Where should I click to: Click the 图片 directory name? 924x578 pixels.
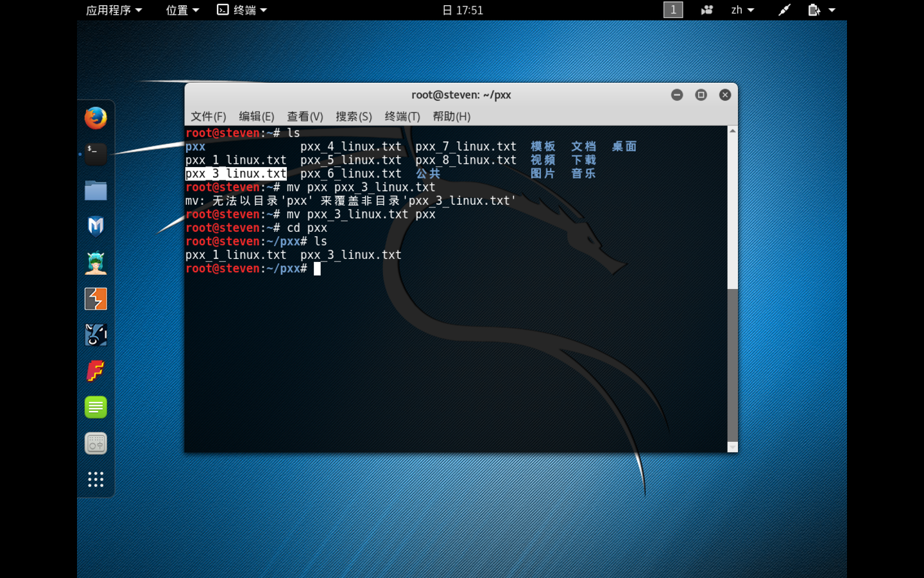(543, 173)
